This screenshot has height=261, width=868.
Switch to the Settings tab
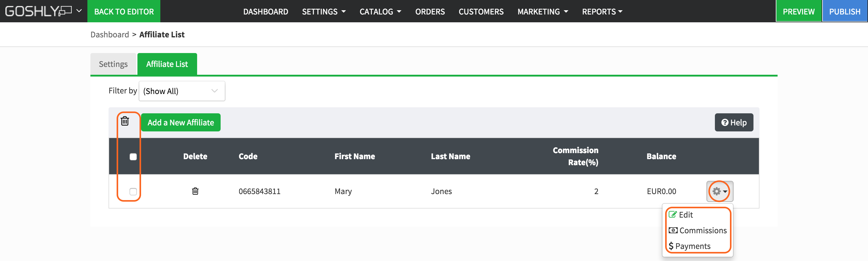[x=113, y=64]
